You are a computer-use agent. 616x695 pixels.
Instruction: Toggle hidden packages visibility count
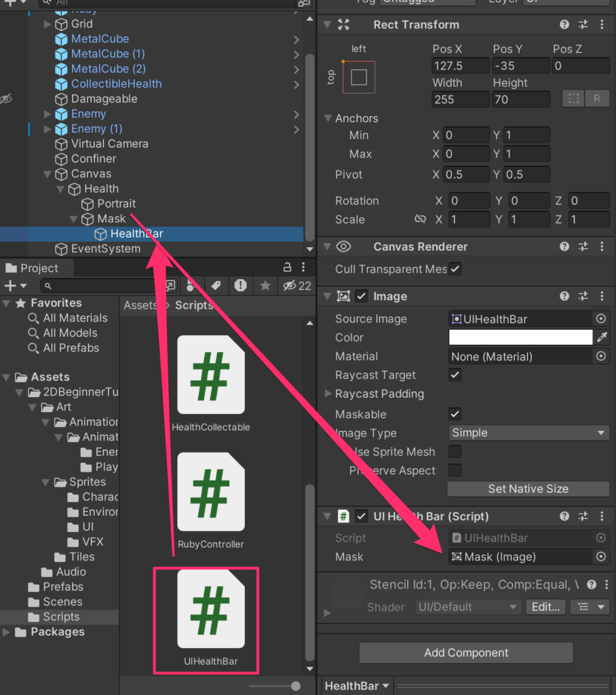point(297,286)
